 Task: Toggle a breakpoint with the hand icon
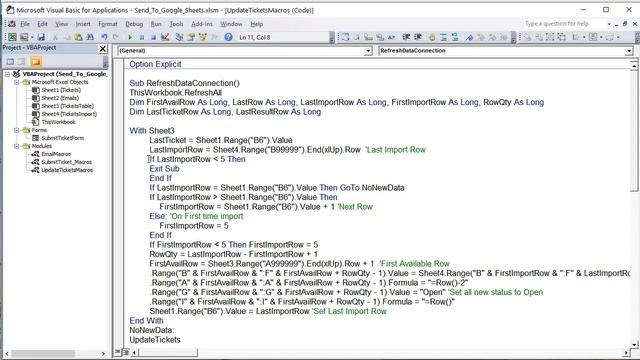432,37
